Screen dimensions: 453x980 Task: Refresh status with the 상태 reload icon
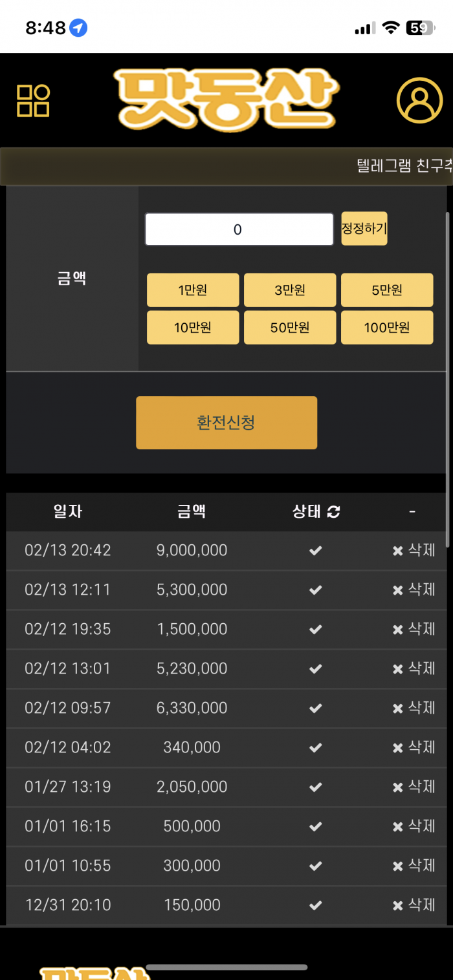coord(333,512)
